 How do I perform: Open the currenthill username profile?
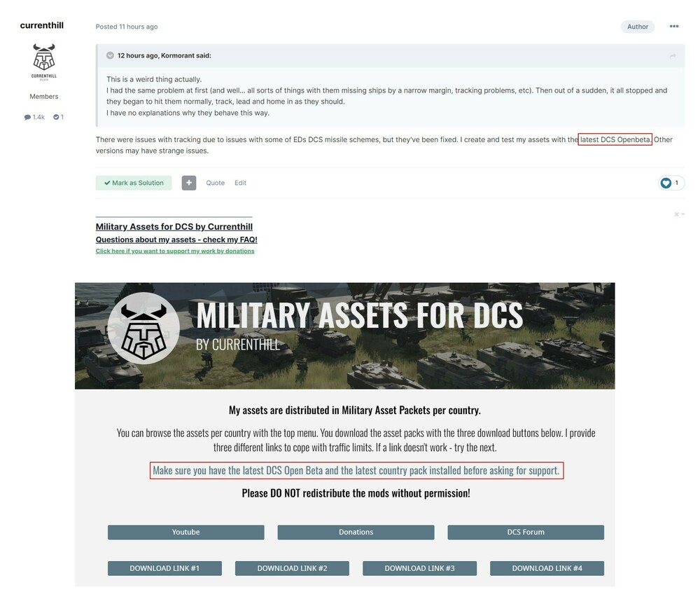41,25
